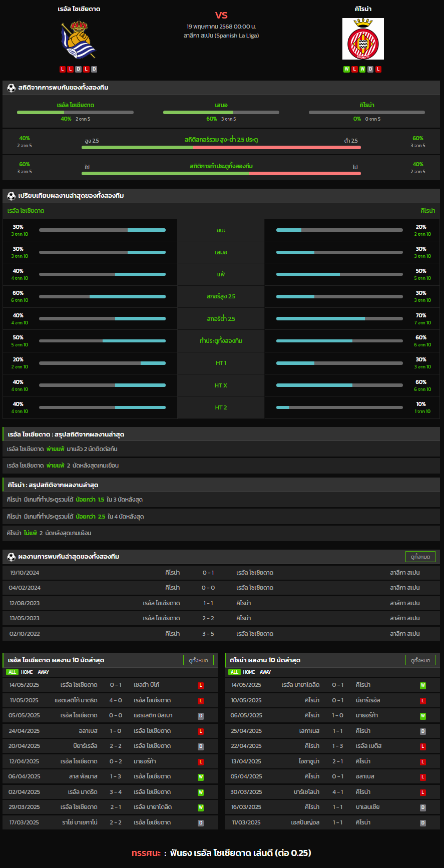Image resolution: width=444 pixels, height=868 pixels.
Task: Click the 13/05/2023 head-to-head match row
Action: click(x=221, y=618)
